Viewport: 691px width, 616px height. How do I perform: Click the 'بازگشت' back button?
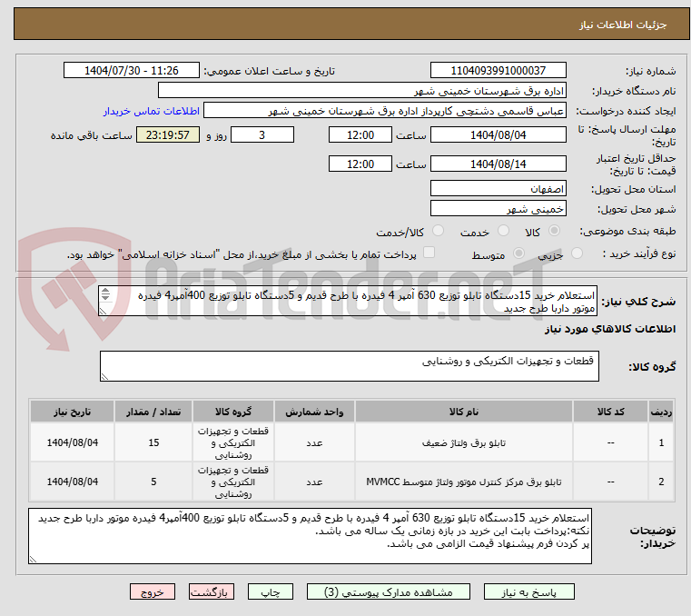[x=212, y=591]
